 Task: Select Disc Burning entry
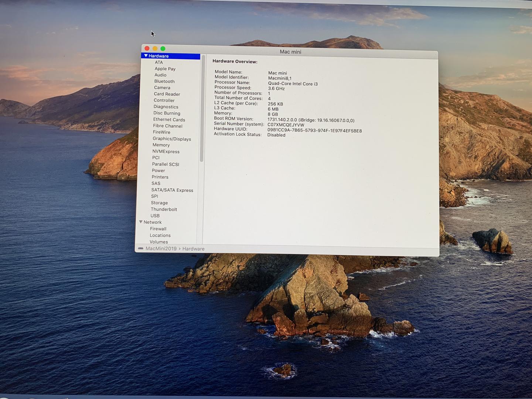pos(167,113)
